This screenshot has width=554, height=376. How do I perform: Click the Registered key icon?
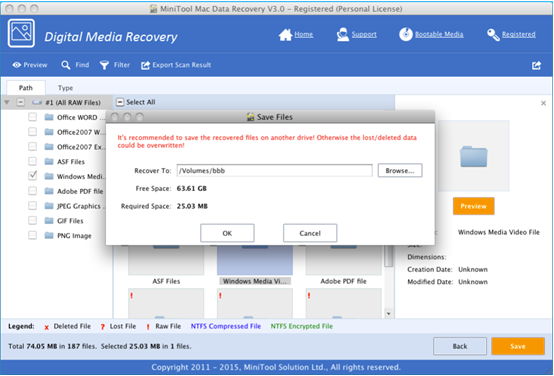coord(493,35)
